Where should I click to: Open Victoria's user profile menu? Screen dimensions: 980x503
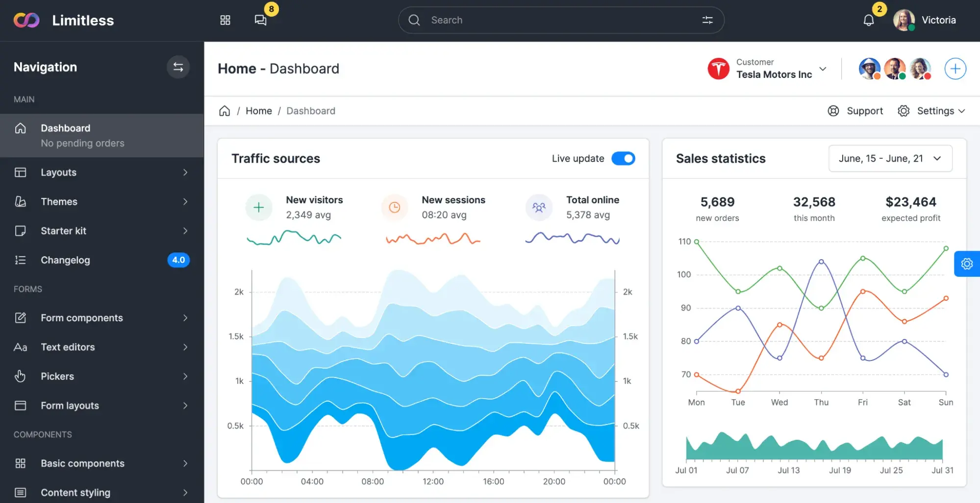point(925,20)
